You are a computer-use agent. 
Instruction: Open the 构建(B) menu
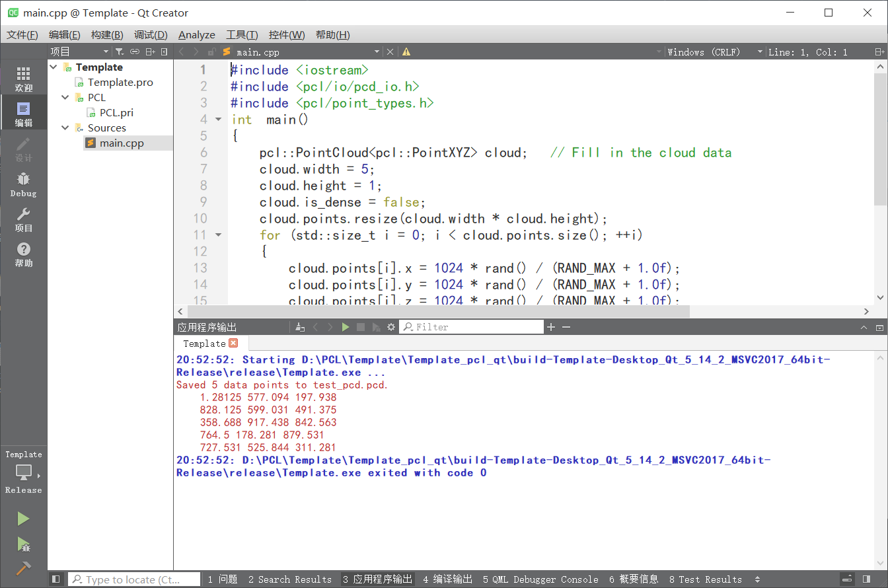[x=107, y=34]
